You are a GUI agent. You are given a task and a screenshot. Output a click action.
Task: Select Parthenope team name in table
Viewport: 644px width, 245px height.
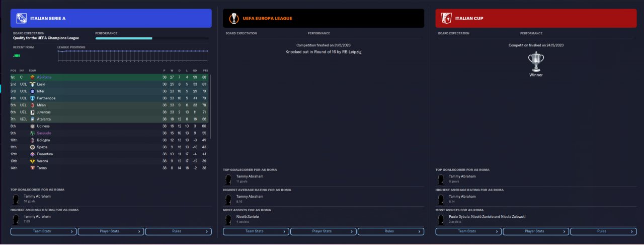[46, 98]
